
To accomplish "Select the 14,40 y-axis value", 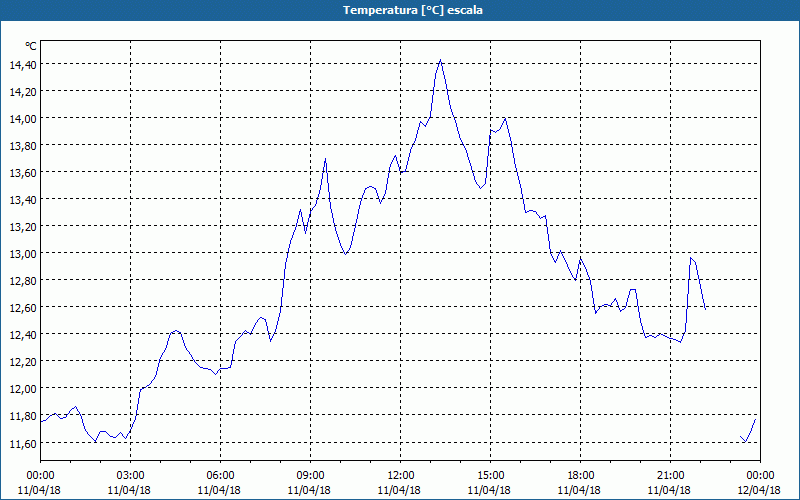I will click(x=22, y=65).
